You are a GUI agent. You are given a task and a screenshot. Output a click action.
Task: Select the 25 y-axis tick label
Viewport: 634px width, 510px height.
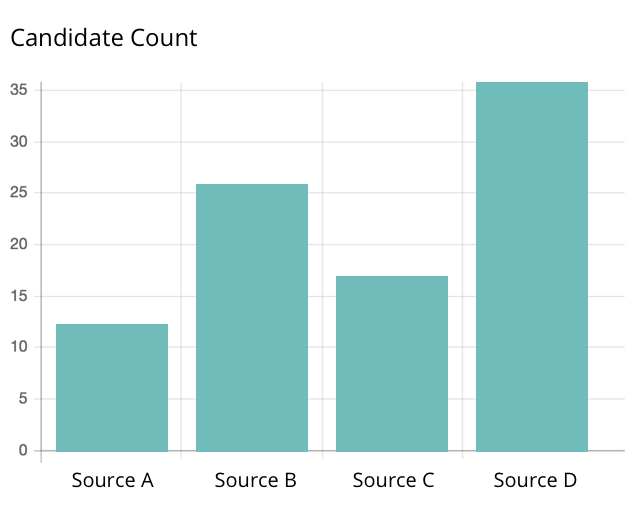[20, 192]
